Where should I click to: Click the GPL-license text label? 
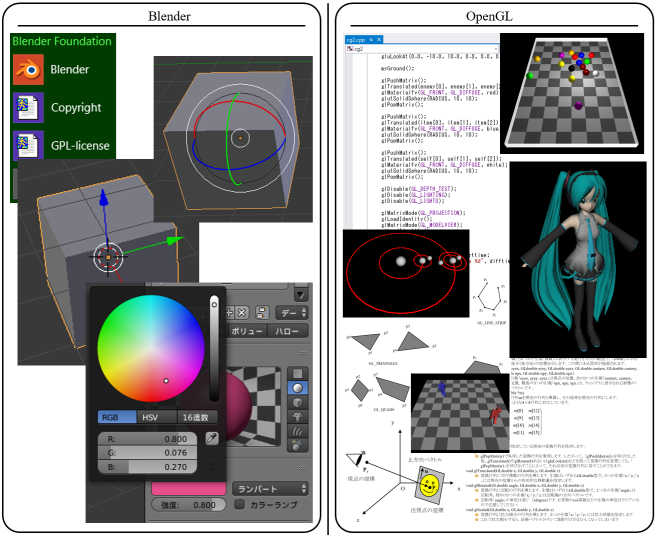(x=80, y=146)
